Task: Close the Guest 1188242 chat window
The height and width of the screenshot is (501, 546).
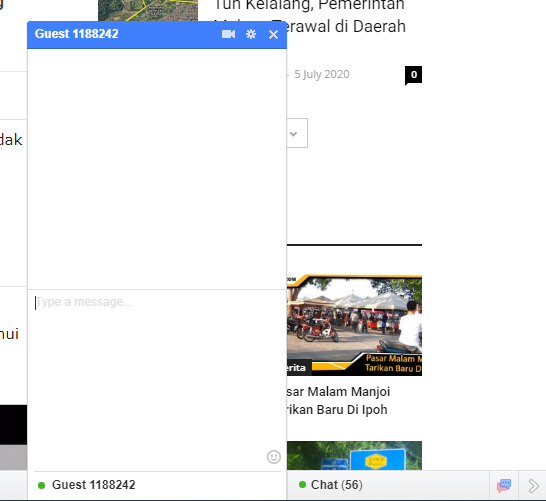Action: (x=273, y=34)
